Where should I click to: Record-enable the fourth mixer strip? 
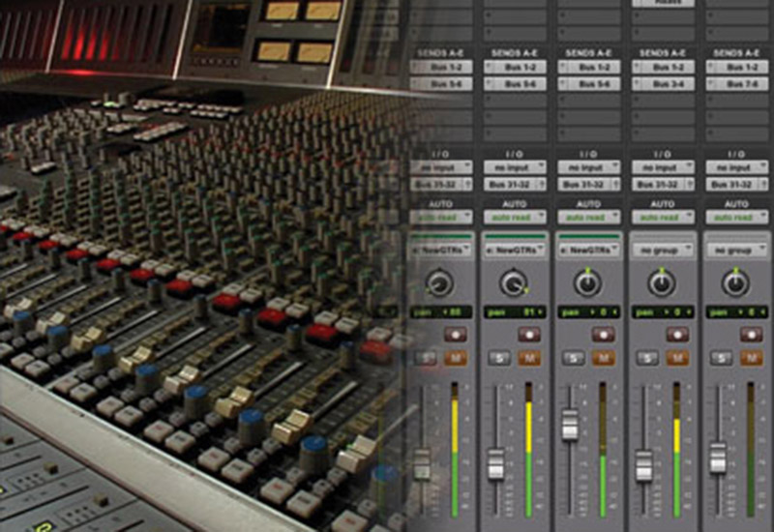(x=677, y=335)
